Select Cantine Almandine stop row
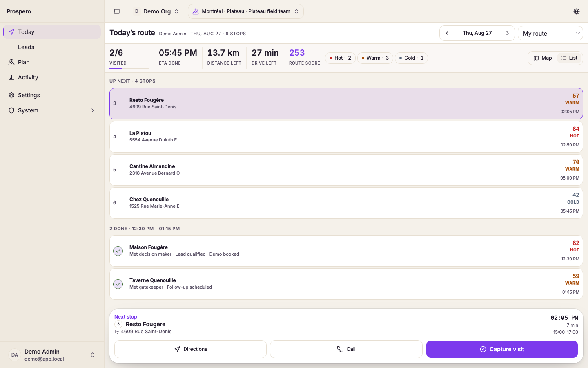 346,170
